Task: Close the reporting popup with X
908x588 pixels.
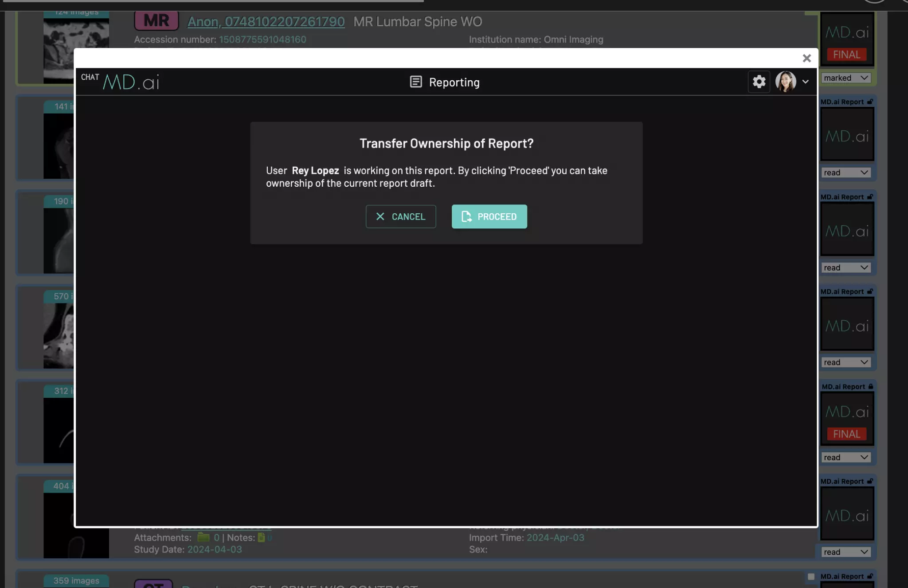Action: pos(806,58)
